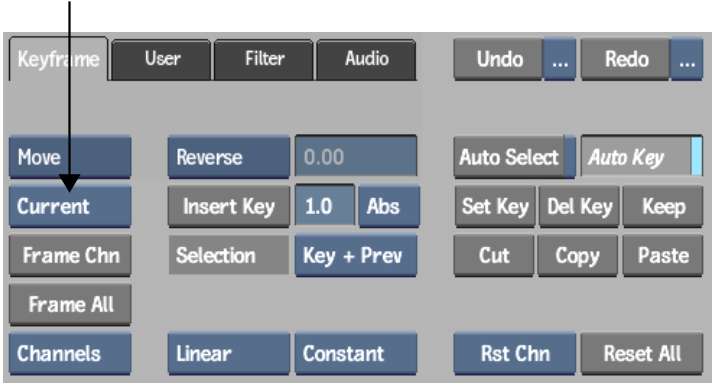Open the Redo history list button
716x386 pixels.
686,59
